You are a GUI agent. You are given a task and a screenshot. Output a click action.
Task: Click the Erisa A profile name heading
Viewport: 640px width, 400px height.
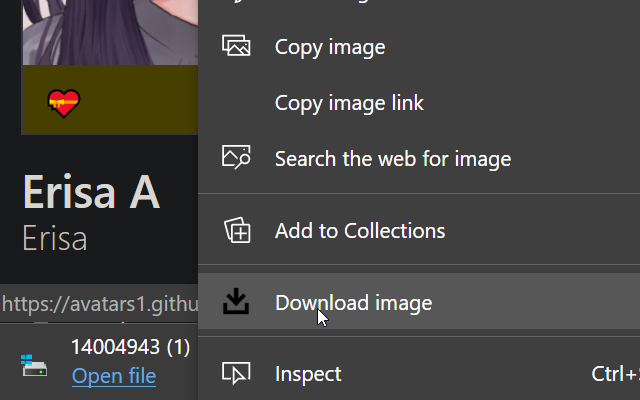click(91, 193)
